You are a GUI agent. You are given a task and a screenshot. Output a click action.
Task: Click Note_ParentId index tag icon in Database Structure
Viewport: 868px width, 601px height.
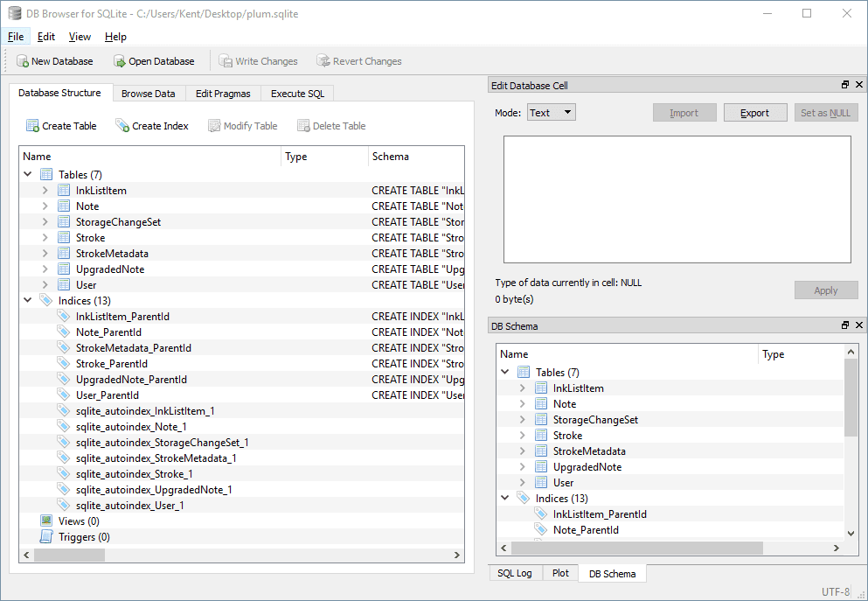click(x=64, y=332)
